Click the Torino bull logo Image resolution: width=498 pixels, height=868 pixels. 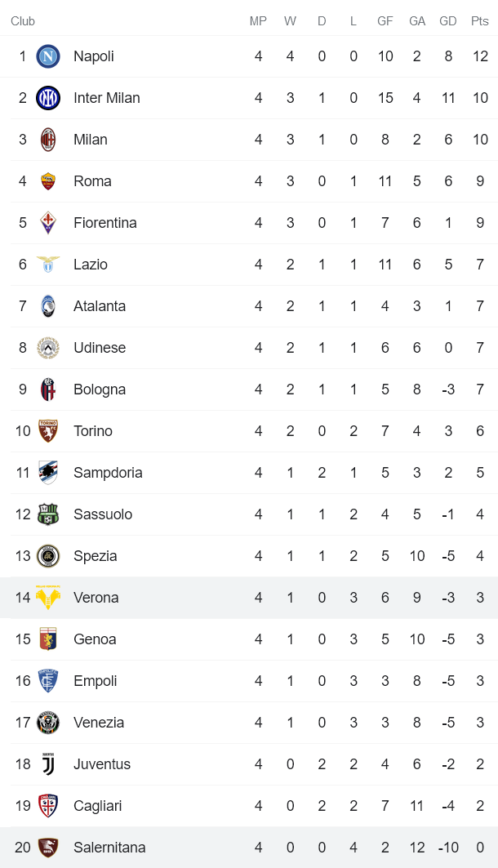coord(47,431)
